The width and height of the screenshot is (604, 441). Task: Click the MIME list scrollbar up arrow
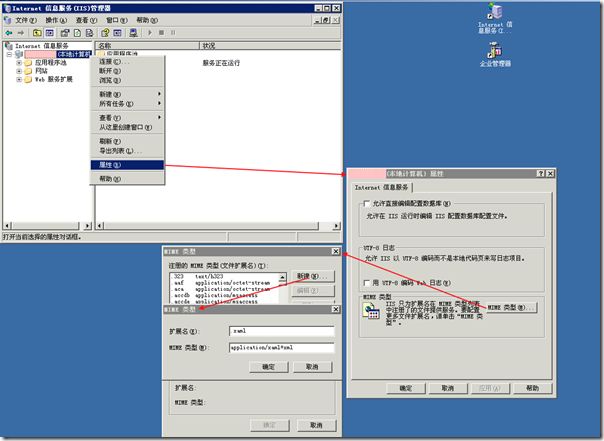[282, 277]
